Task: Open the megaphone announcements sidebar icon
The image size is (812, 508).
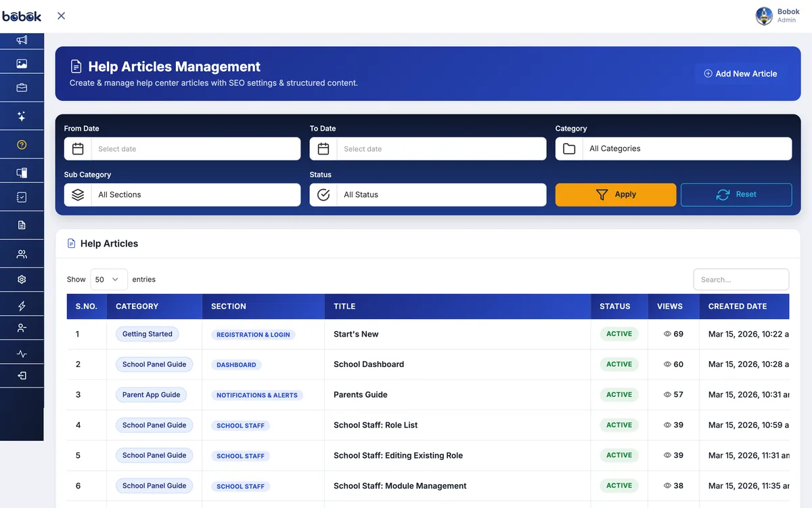Action: click(x=22, y=40)
